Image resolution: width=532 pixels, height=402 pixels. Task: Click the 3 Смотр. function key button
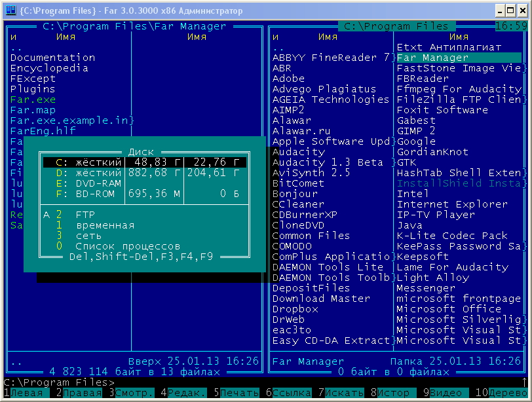[132, 393]
